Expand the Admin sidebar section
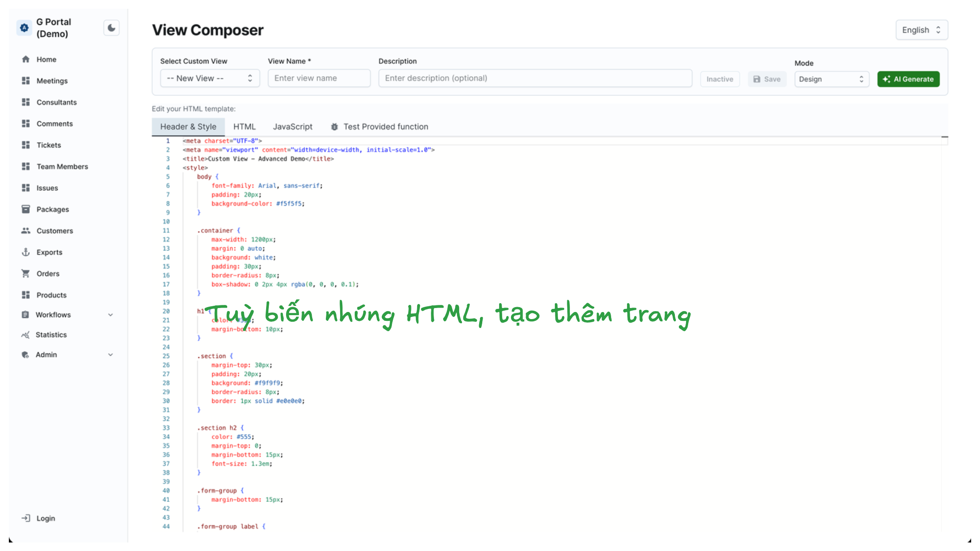Viewport: 980px width, 551px height. pos(111,354)
